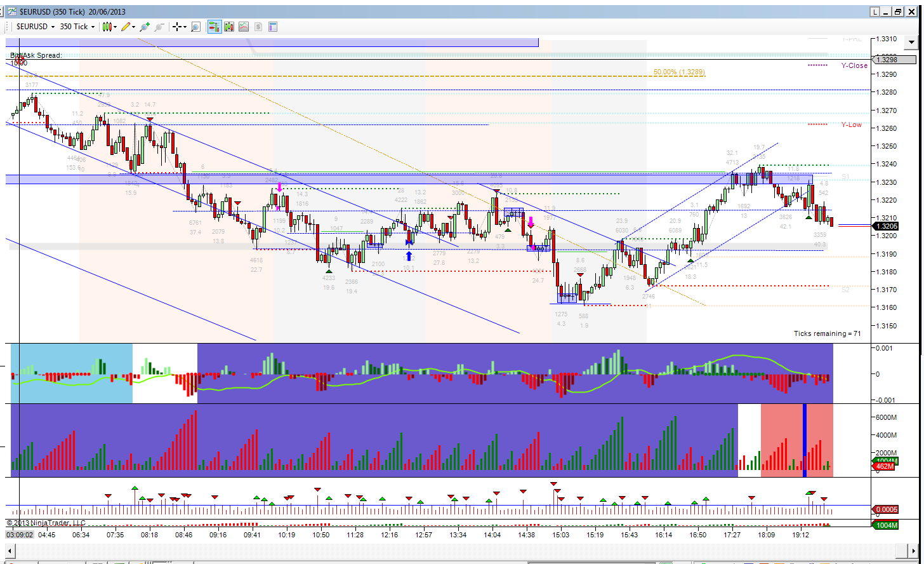Click the red 0.0005 indicator tag
The width and height of the screenshot is (924, 564).
coord(885,509)
